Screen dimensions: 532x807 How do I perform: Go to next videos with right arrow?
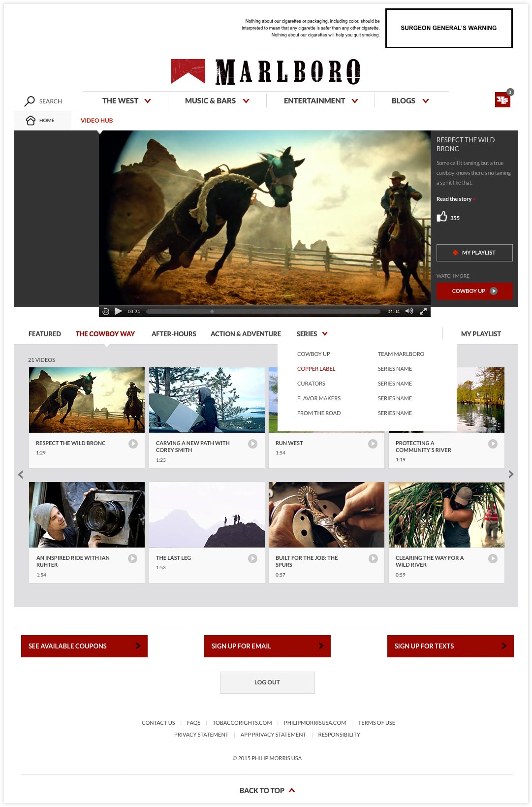pyautogui.click(x=511, y=474)
